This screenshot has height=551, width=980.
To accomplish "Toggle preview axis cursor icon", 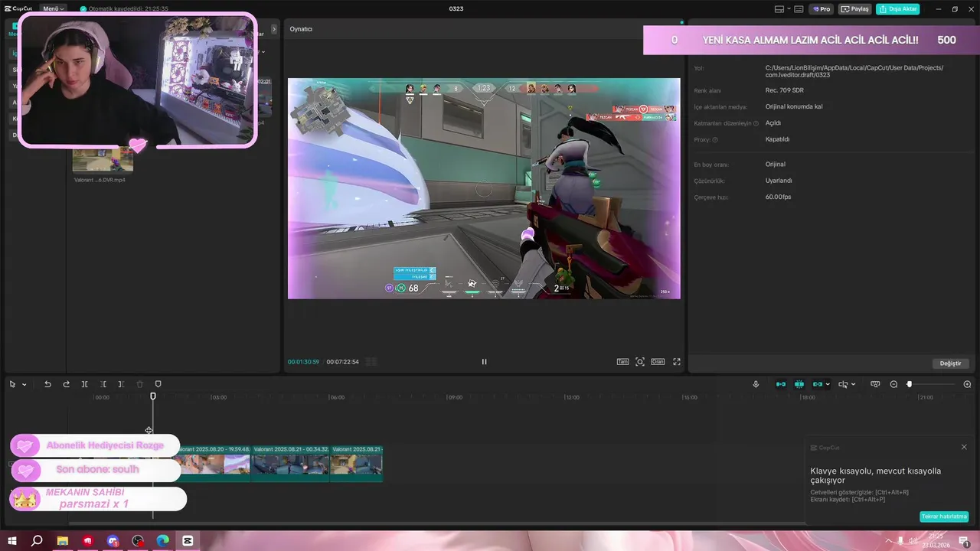I will click(x=843, y=384).
